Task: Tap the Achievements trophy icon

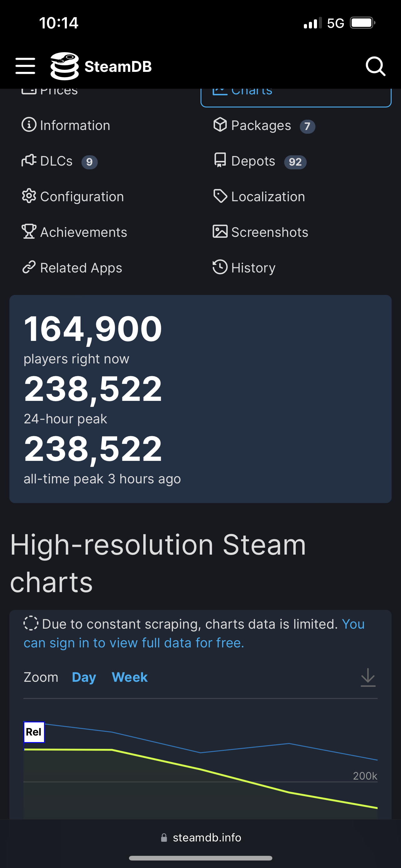Action: [29, 232]
